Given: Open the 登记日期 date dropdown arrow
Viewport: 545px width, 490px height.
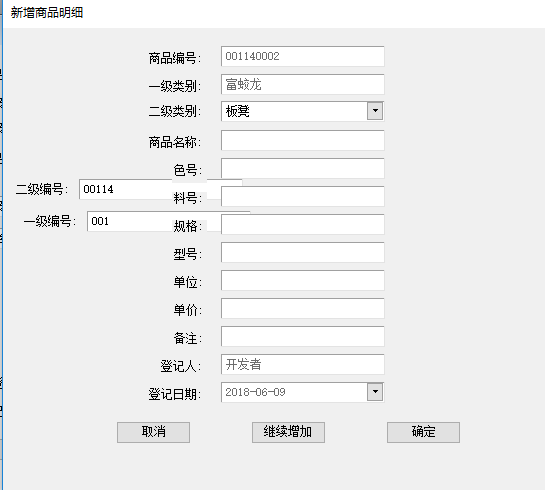Looking at the screenshot, I should click(375, 392).
